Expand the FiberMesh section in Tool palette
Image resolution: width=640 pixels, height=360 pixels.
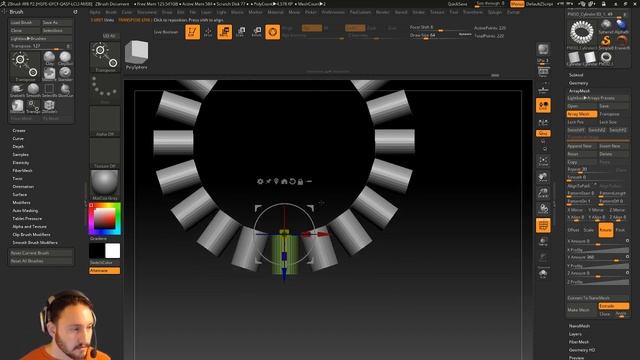[x=579, y=342]
